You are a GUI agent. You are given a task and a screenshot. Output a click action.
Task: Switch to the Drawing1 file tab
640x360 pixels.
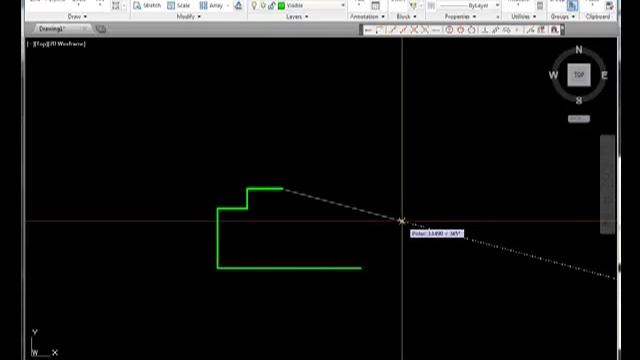pyautogui.click(x=52, y=29)
